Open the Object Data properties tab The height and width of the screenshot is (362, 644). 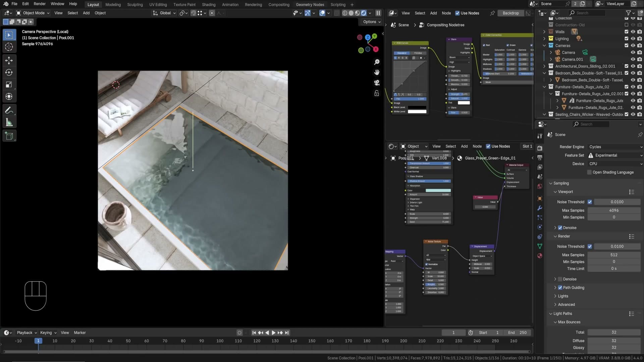tap(540, 246)
